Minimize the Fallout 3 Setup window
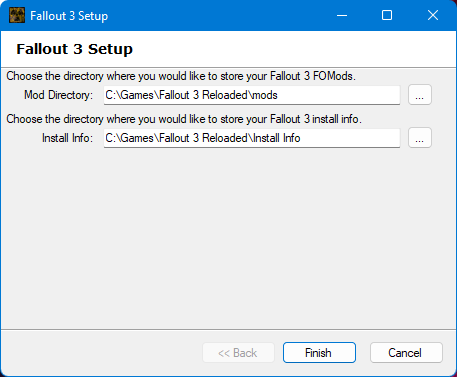Image resolution: width=457 pixels, height=377 pixels. (x=342, y=15)
